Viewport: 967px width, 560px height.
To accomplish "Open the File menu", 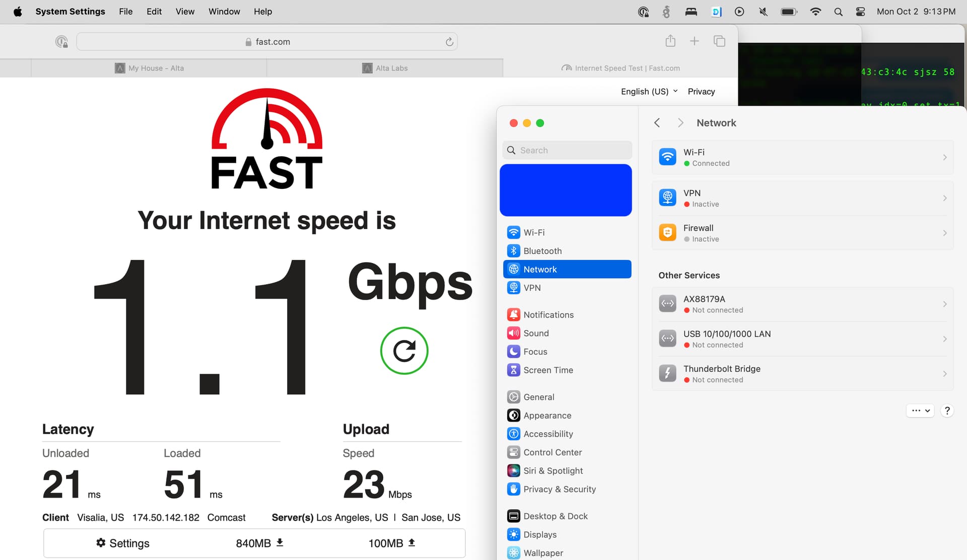I will [x=126, y=12].
